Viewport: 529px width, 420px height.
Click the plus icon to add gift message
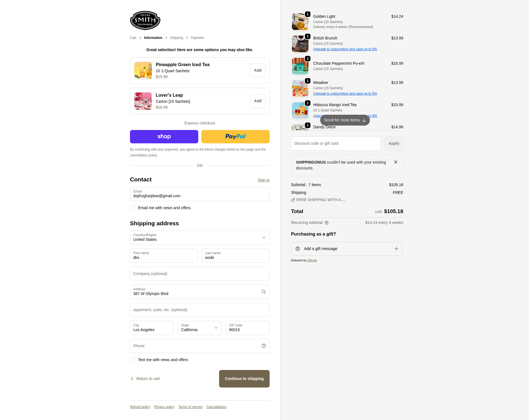pyautogui.click(x=397, y=249)
